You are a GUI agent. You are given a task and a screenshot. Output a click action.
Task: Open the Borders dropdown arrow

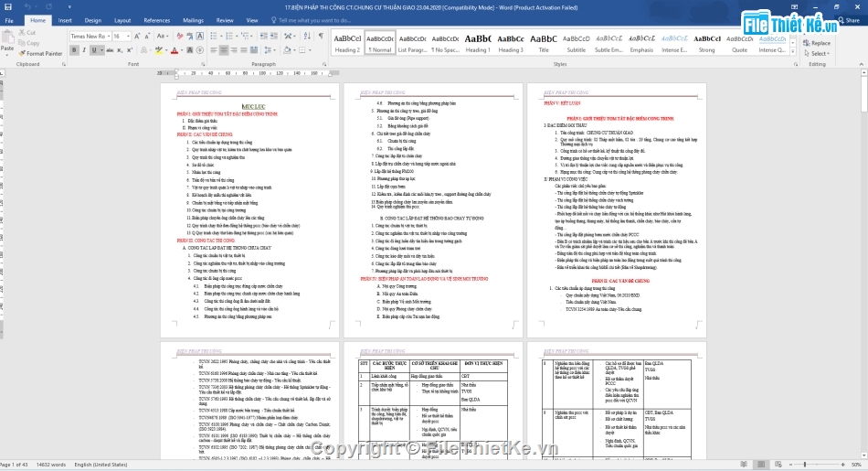[x=310, y=50]
